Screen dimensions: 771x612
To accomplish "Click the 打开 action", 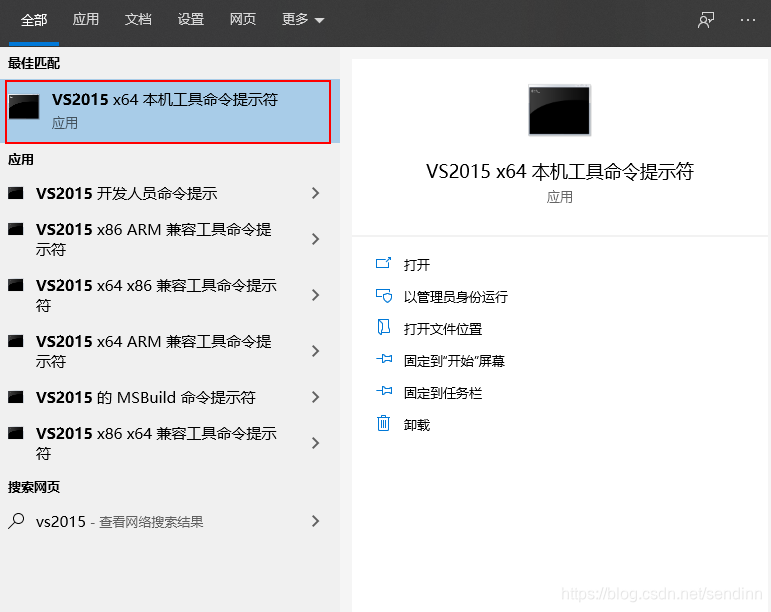I will 417,265.
